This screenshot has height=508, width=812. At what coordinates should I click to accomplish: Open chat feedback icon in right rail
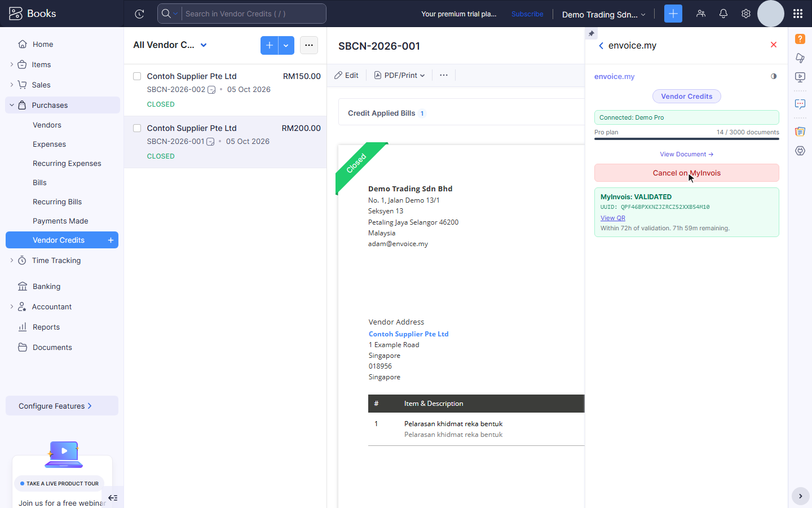pyautogui.click(x=800, y=104)
